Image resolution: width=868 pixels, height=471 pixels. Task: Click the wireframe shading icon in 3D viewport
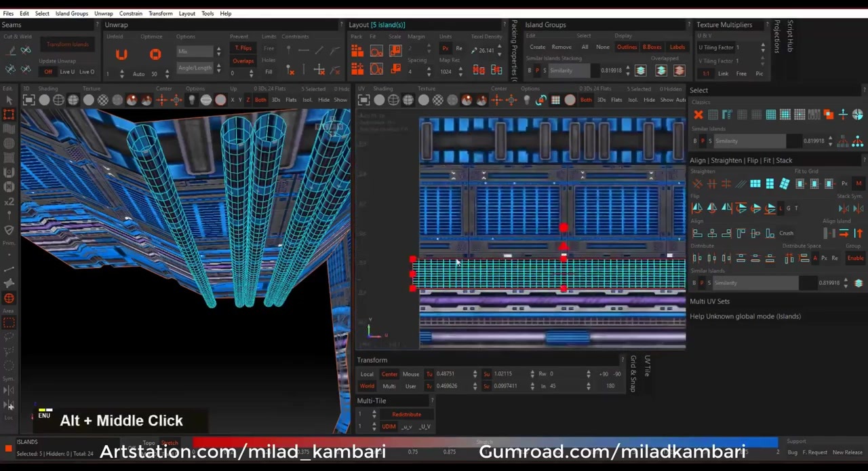pos(59,100)
